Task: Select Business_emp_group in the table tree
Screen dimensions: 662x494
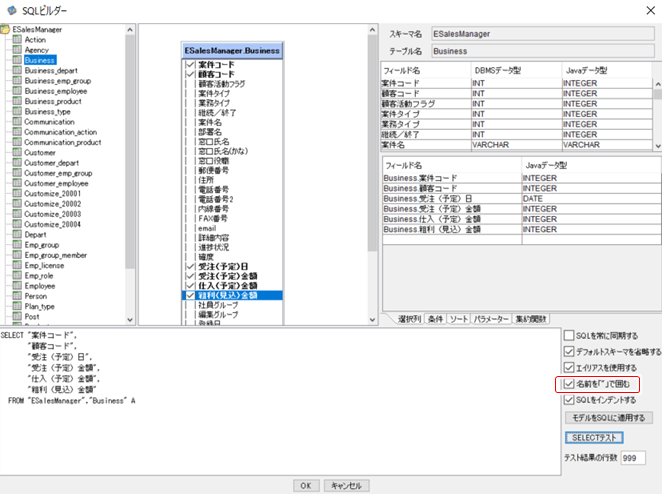Action: coord(58,81)
